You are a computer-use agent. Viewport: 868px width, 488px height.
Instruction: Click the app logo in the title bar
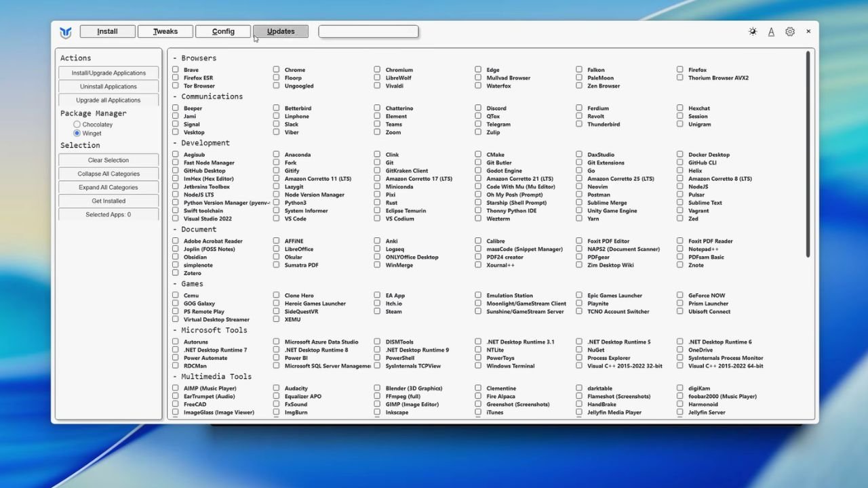(66, 31)
